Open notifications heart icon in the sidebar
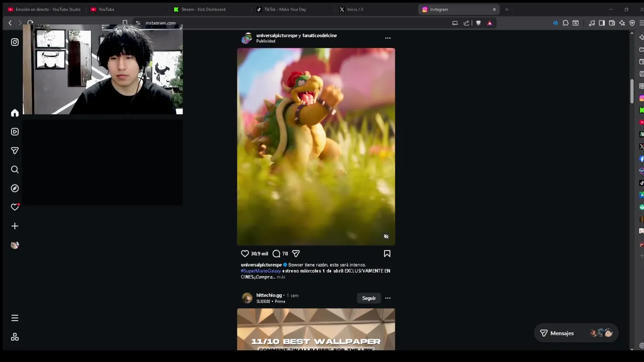 coord(15,207)
